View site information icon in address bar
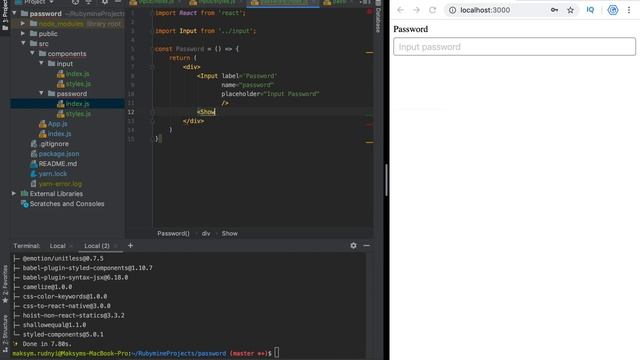This screenshot has height=360, width=640. 452,10
